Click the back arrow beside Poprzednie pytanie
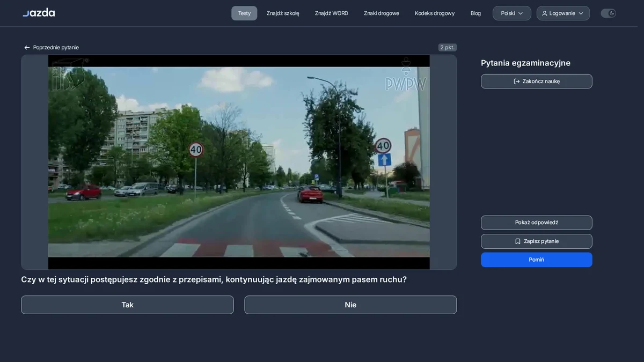 coord(27,48)
